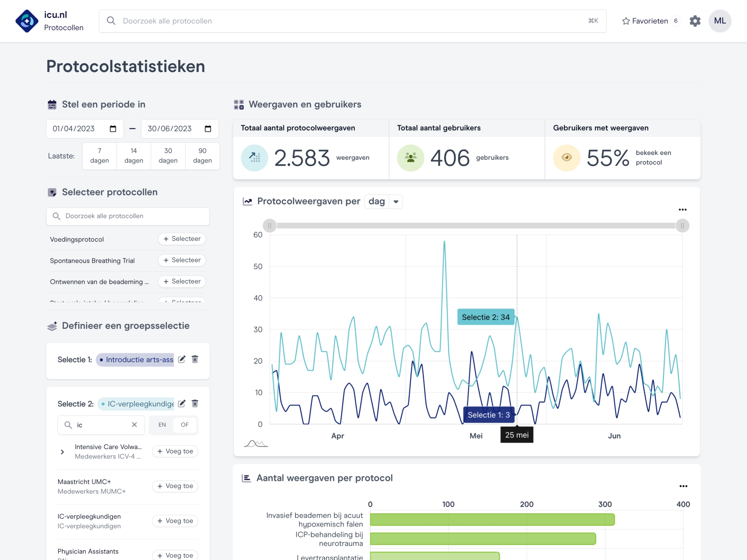
Task: Open the ML profile avatar menu
Action: pos(720,21)
